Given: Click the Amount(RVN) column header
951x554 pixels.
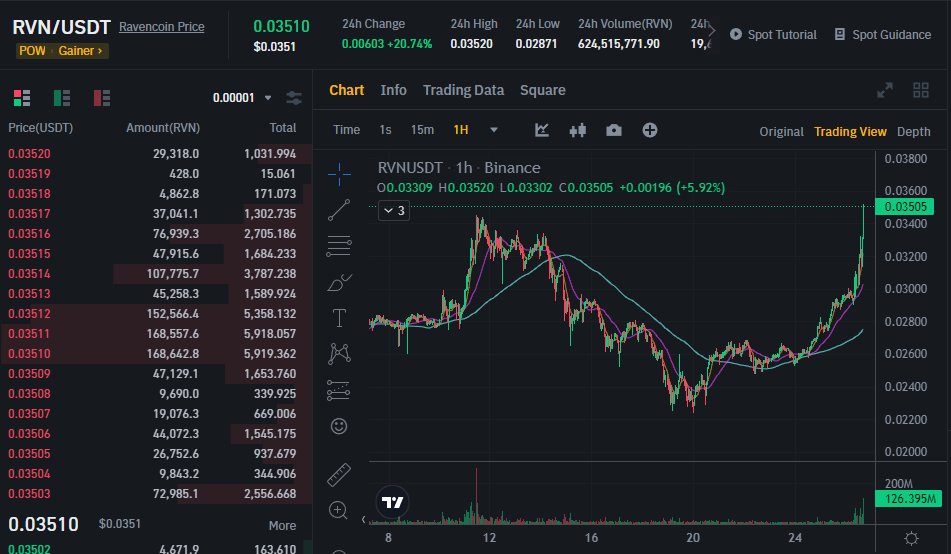Looking at the screenshot, I should click(x=163, y=128).
